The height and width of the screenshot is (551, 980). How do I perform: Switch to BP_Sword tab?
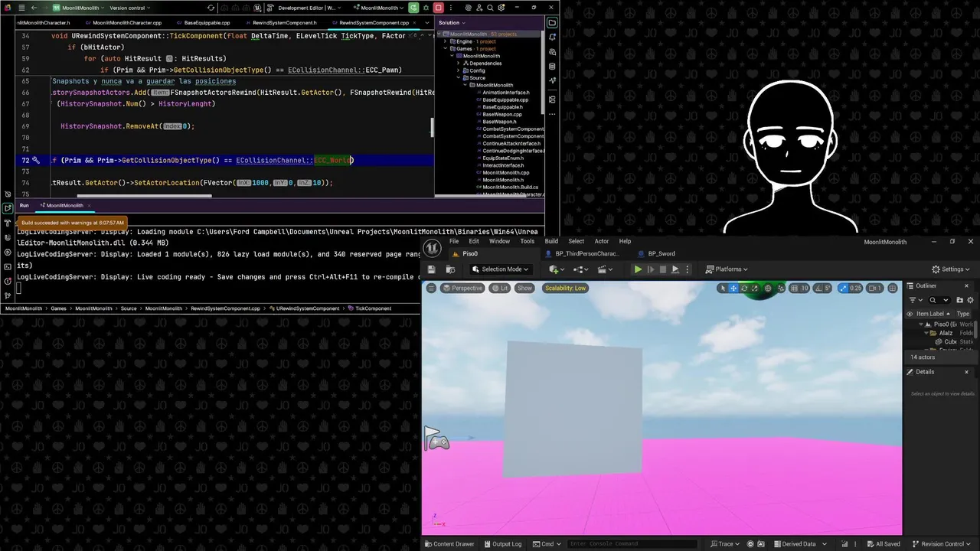pos(661,254)
